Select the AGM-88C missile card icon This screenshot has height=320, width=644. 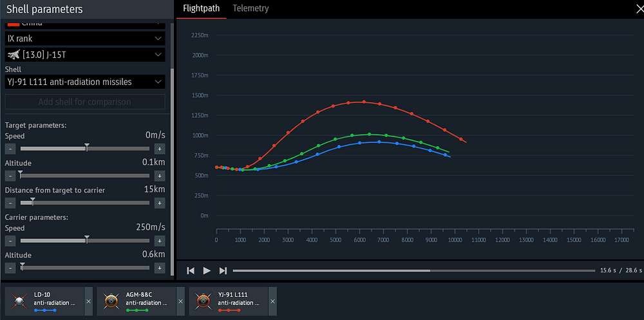[110, 301]
